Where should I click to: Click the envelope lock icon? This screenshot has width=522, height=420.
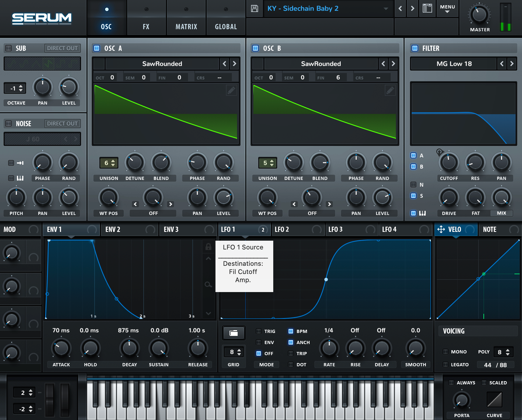[x=208, y=247]
